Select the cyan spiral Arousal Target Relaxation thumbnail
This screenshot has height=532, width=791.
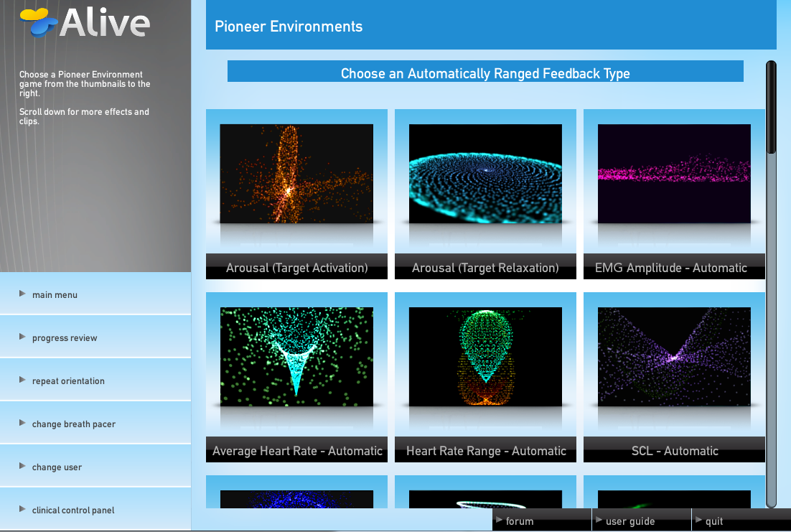[x=485, y=173]
